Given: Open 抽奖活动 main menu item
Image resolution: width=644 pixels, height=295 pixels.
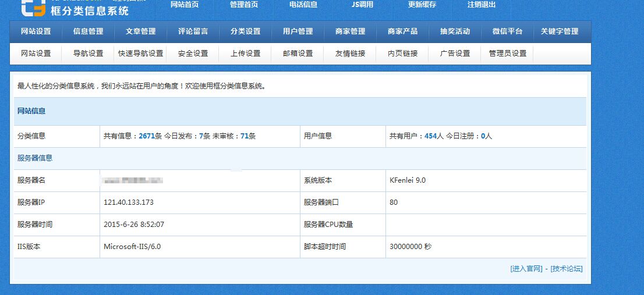Looking at the screenshot, I should (x=455, y=31).
